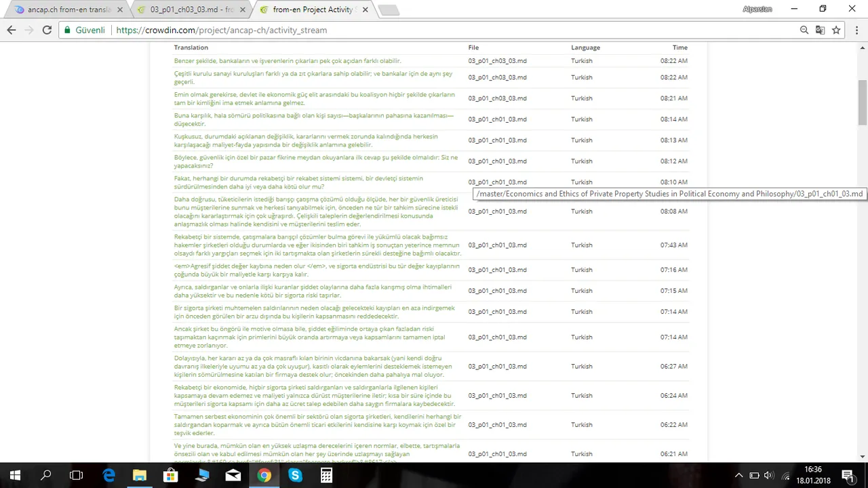Image resolution: width=868 pixels, height=488 pixels.
Task: Click the 06:21 AM timestamp
Action: [x=674, y=453]
